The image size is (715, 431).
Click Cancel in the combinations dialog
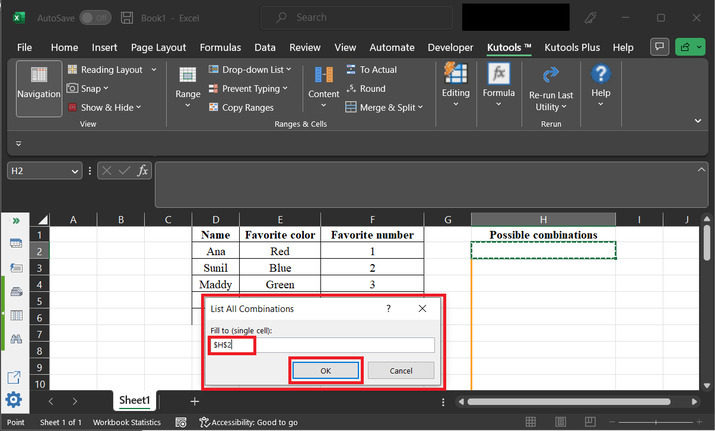tap(400, 370)
